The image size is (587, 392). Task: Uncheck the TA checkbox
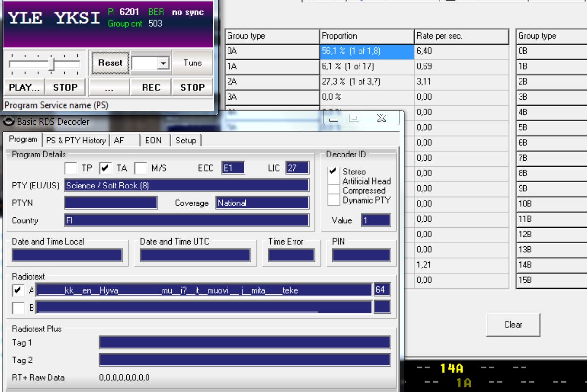click(106, 168)
